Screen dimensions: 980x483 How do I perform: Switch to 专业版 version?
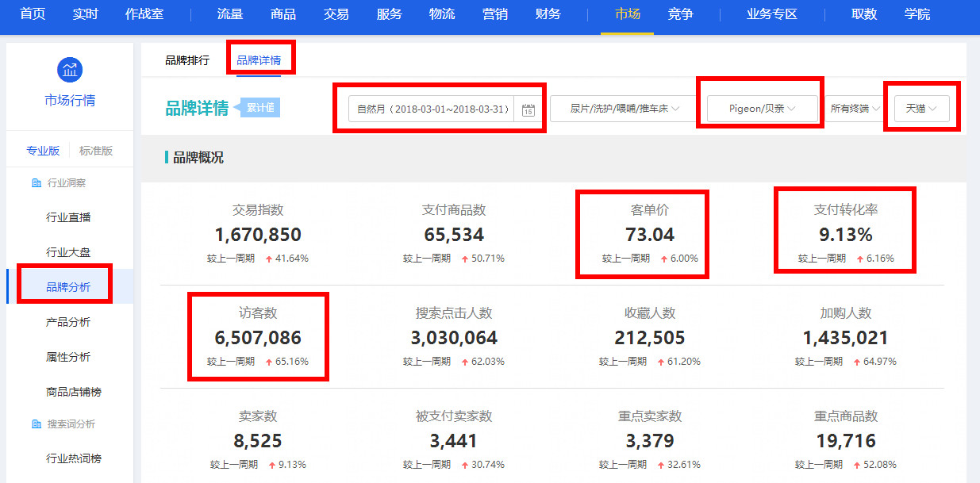tap(43, 151)
